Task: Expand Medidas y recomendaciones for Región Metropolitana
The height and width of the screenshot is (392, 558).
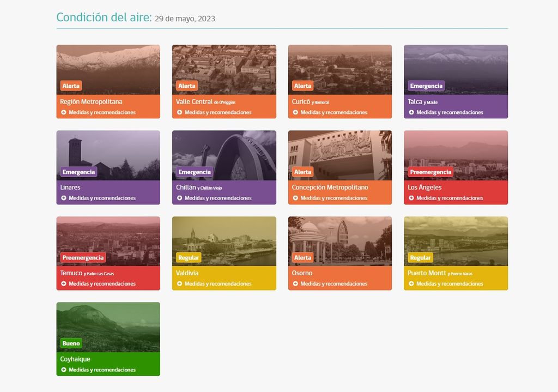Action: (x=99, y=112)
